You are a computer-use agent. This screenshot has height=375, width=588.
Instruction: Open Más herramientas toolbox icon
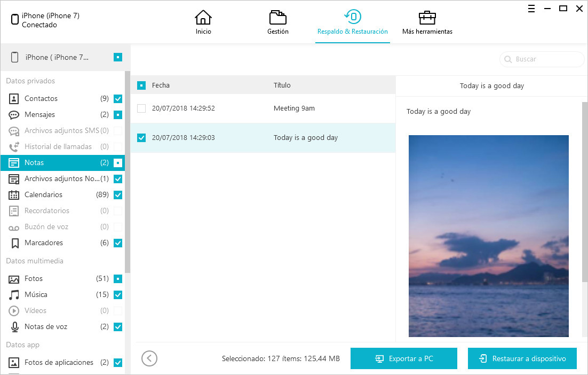(427, 18)
